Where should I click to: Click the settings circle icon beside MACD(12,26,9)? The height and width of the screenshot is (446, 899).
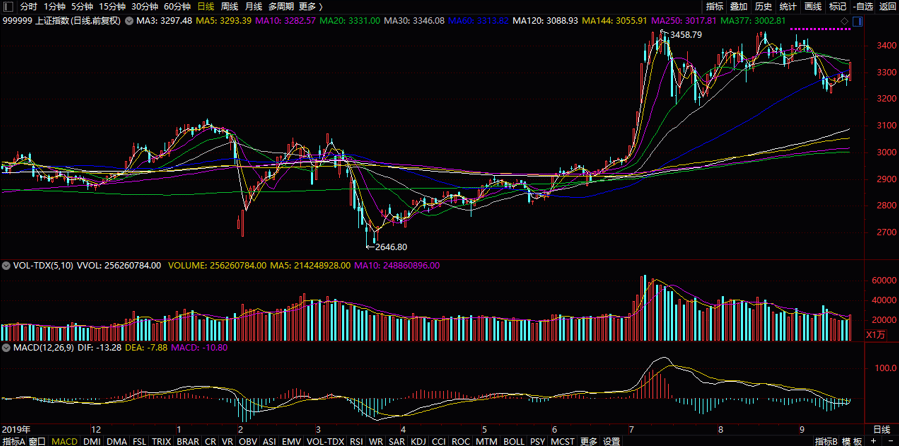(x=6, y=347)
